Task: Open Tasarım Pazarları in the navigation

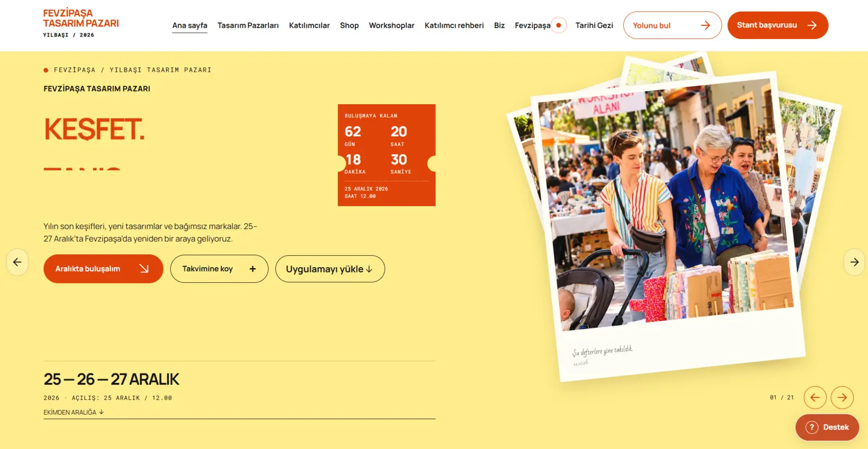Action: pos(248,26)
